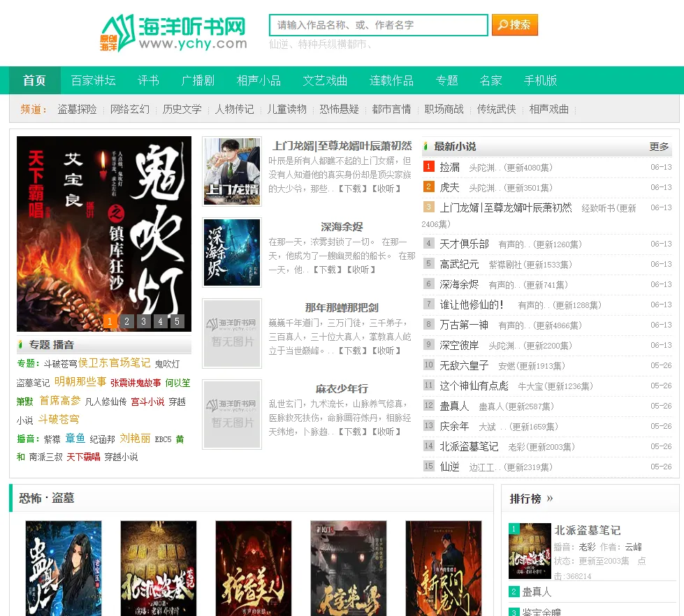Screen dimensions: 684x616
Task: Open 蛊真人 in the ranking list
Action: tap(537, 592)
